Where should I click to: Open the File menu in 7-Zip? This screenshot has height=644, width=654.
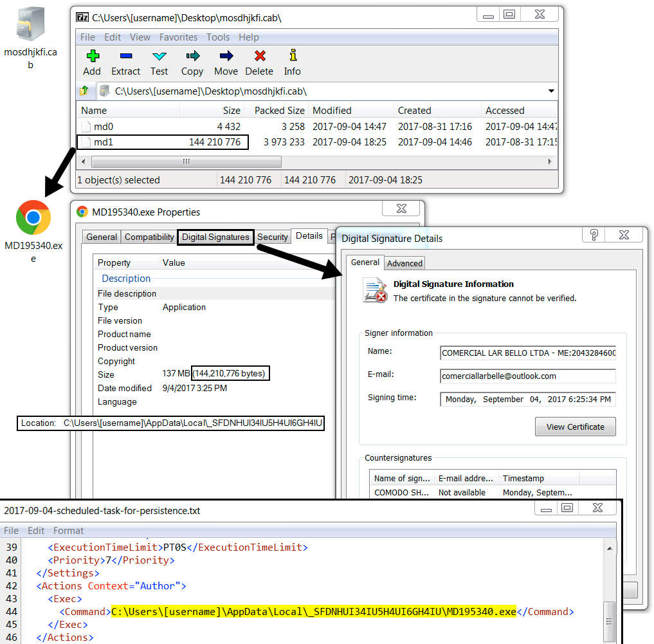[x=87, y=37]
